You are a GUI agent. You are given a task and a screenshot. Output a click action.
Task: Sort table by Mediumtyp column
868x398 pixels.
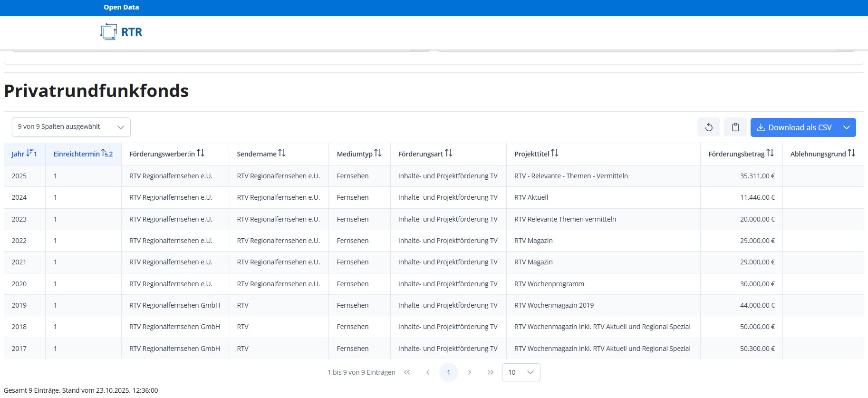(378, 153)
